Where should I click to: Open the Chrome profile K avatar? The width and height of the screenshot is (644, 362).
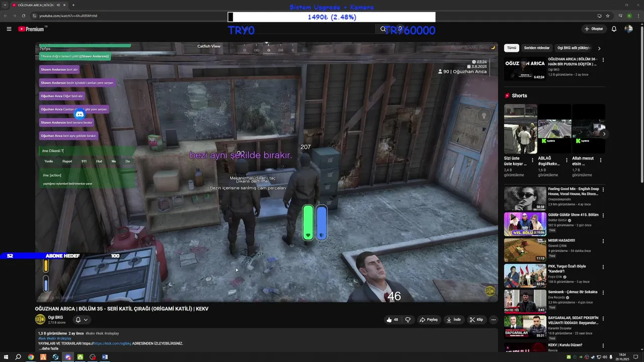point(629,16)
